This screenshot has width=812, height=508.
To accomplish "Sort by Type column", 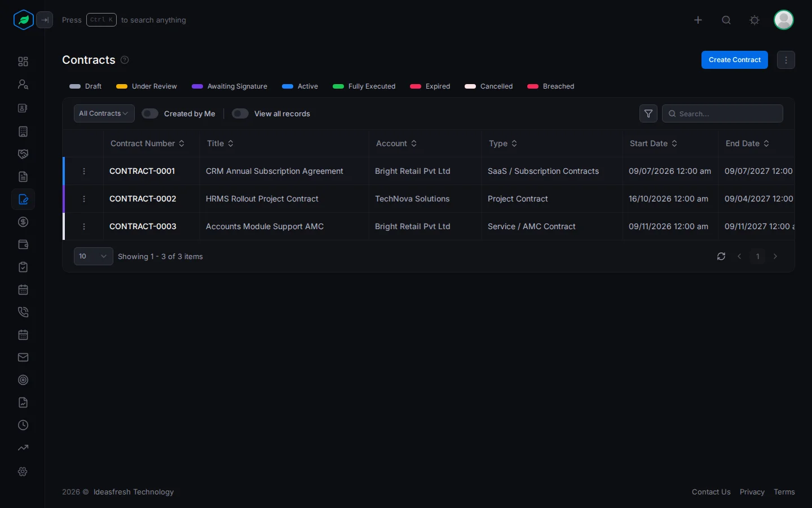I will 503,143.
